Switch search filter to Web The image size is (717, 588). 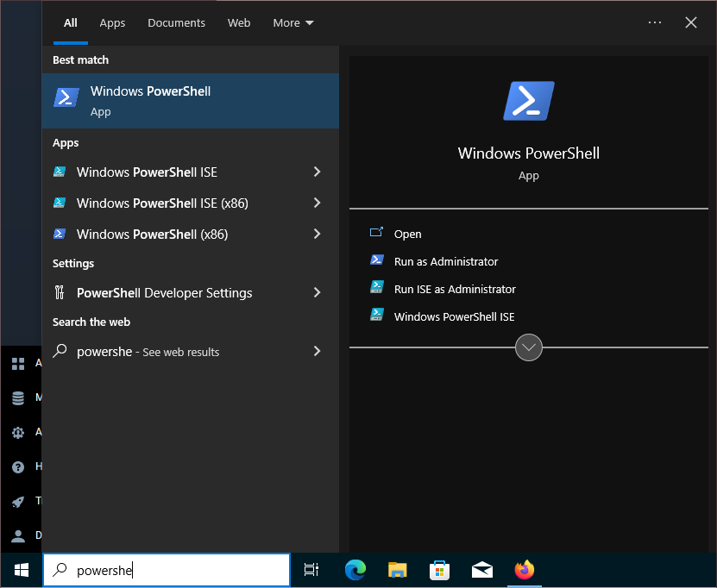tap(239, 22)
